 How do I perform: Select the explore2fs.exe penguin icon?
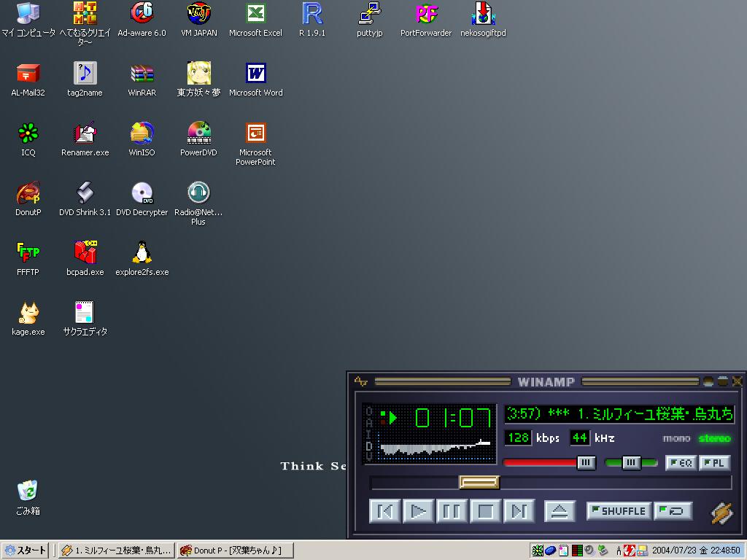(142, 259)
